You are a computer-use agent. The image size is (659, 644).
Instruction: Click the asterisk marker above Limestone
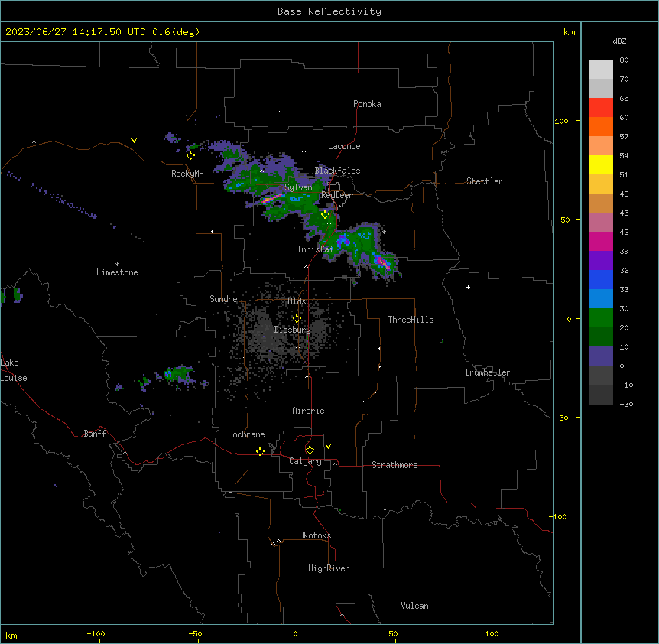[x=117, y=265]
